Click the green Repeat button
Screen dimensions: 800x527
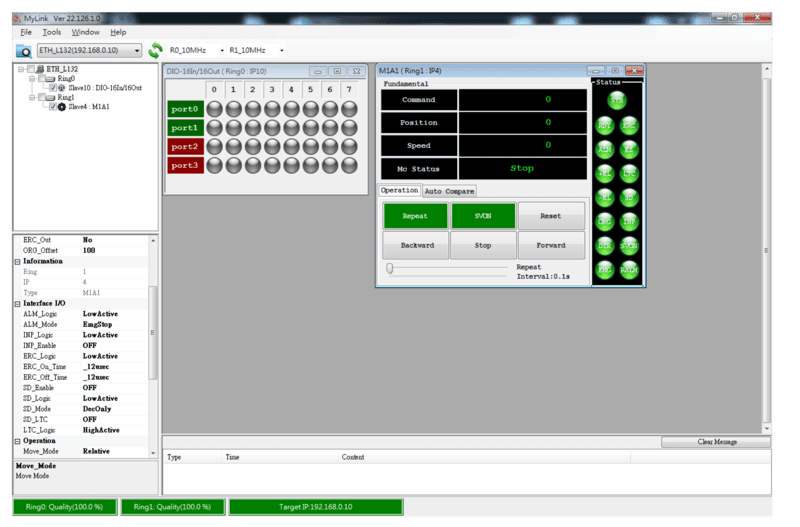coord(415,216)
